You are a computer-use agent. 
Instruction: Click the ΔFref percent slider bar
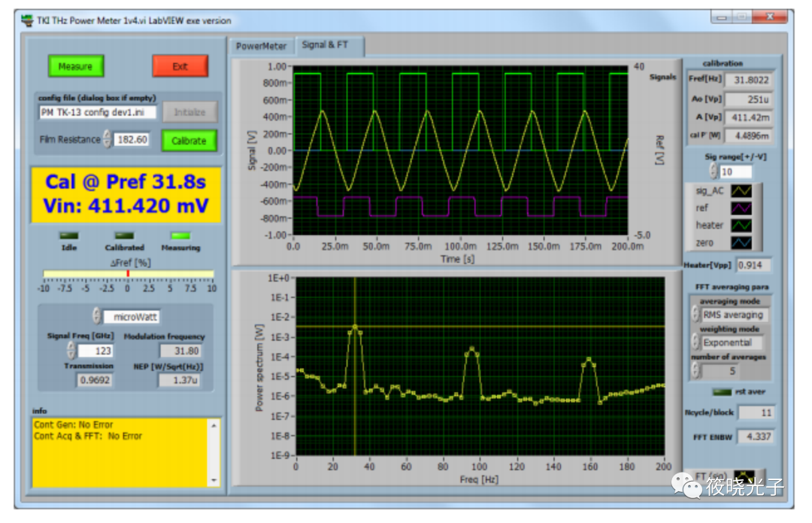tap(129, 273)
